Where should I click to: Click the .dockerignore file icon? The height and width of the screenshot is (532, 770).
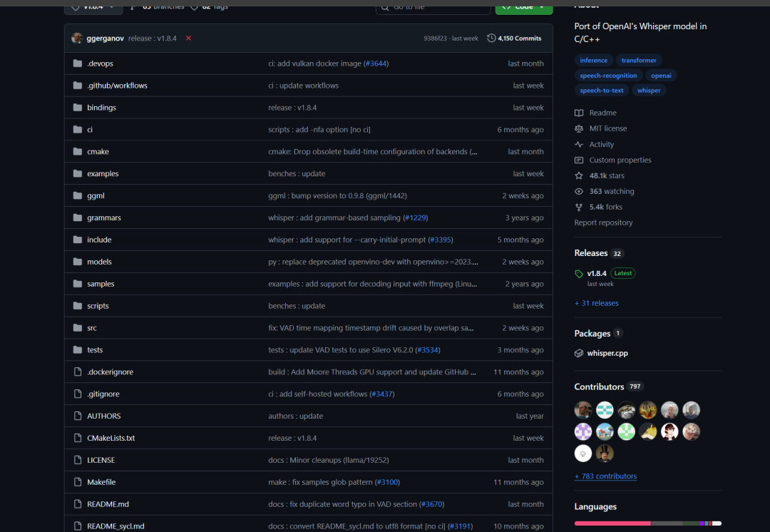pyautogui.click(x=78, y=372)
